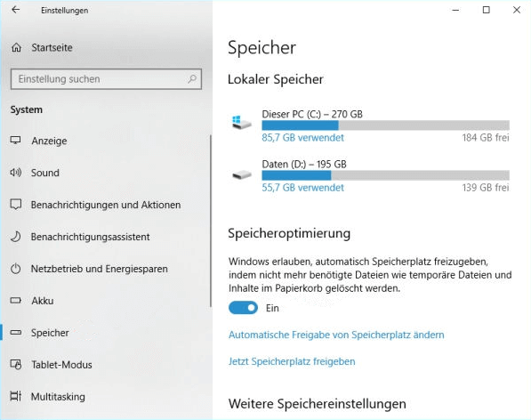The width and height of the screenshot is (531, 420).
Task: Open the Akku settings page
Action: 43,301
